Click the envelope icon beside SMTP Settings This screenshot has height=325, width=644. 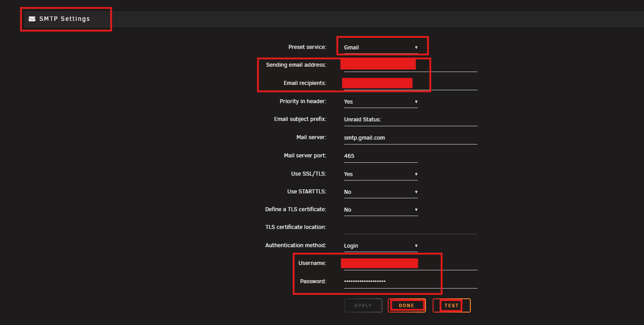(32, 19)
